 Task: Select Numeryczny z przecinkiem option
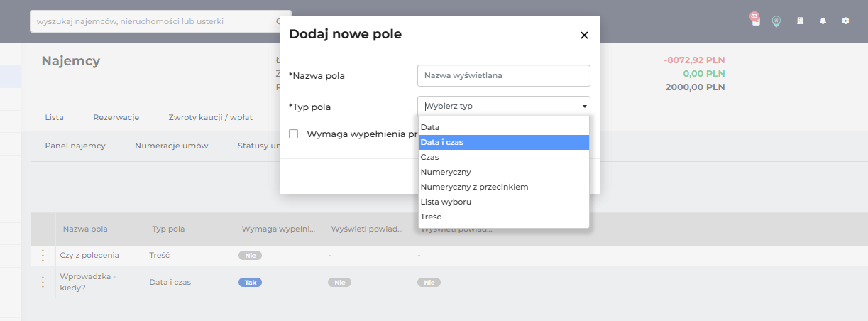tap(504, 187)
